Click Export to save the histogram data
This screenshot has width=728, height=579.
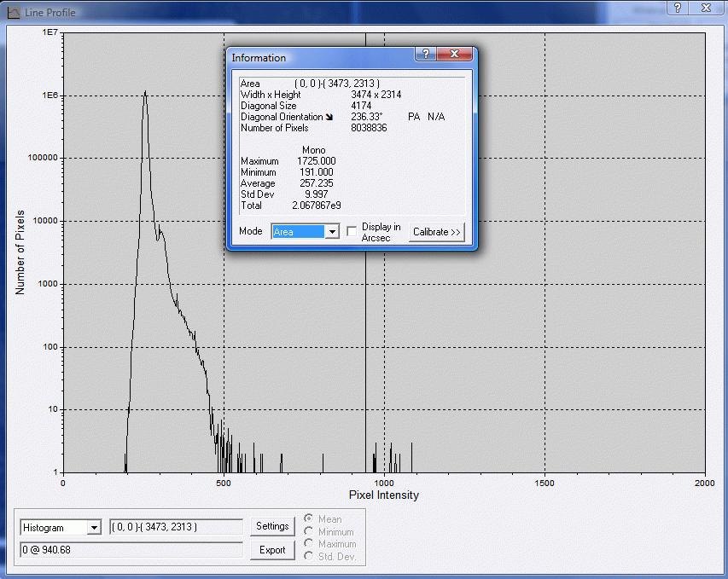click(272, 550)
